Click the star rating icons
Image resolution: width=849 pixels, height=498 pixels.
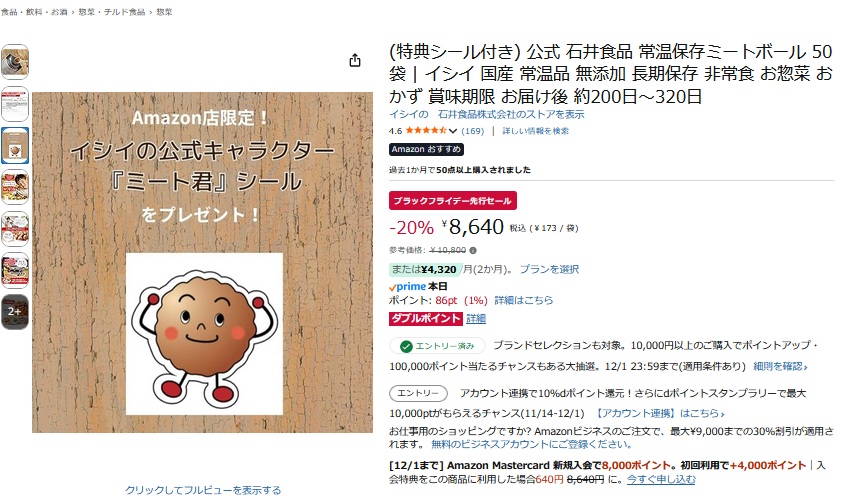coord(426,130)
